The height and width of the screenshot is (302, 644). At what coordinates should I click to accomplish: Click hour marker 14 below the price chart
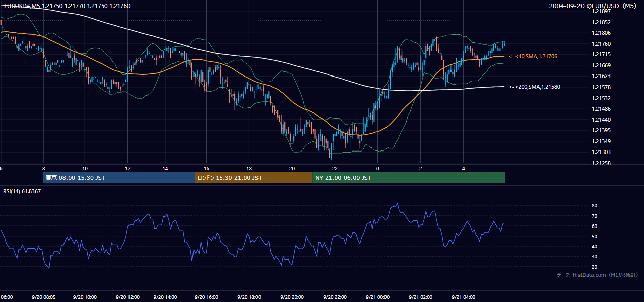[x=165, y=168]
